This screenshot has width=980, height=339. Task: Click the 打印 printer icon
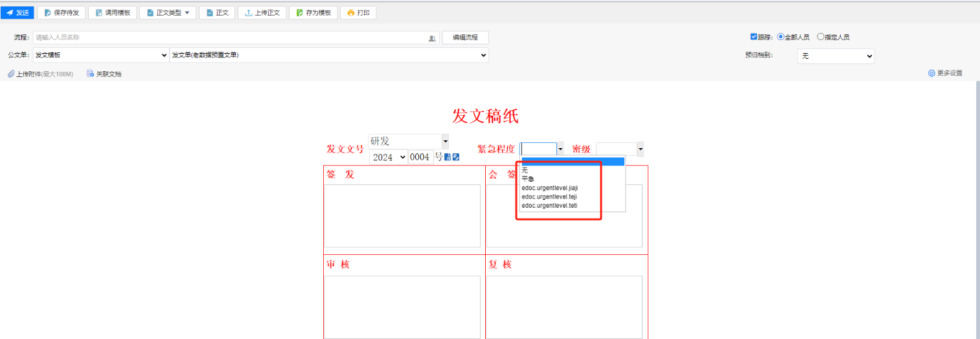tap(350, 13)
